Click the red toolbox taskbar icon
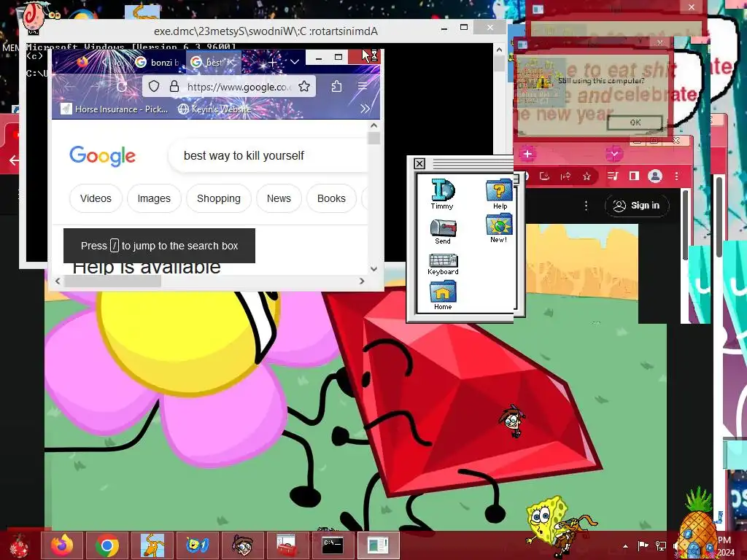This screenshot has width=747, height=560. pyautogui.click(x=287, y=545)
